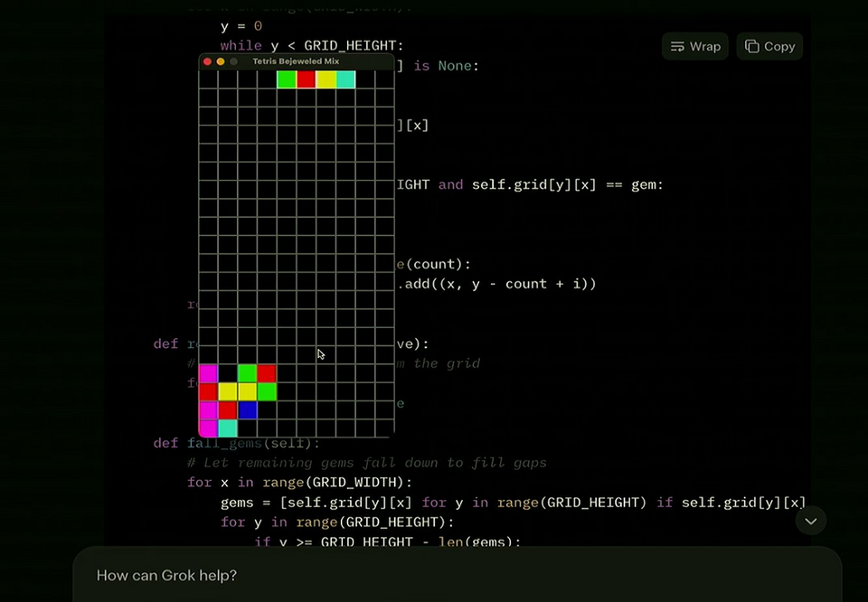Click the line "for x in range(GRID_WIDTH):"

[x=299, y=483]
